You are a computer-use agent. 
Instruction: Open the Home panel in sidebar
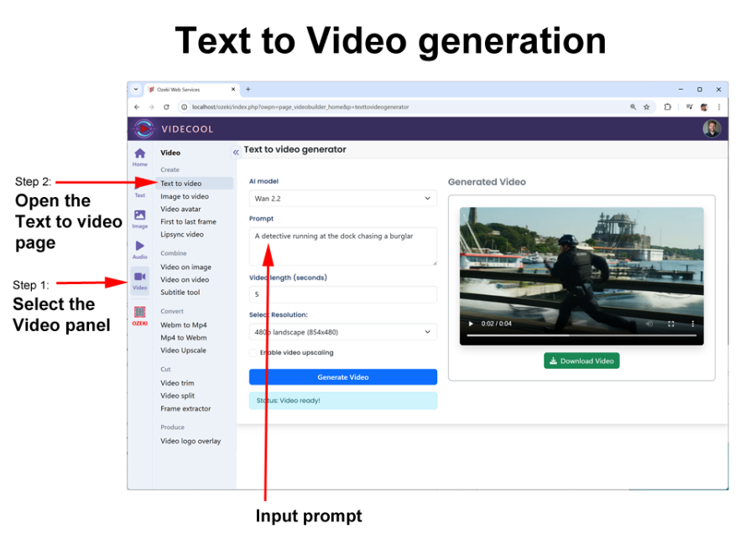[139, 156]
